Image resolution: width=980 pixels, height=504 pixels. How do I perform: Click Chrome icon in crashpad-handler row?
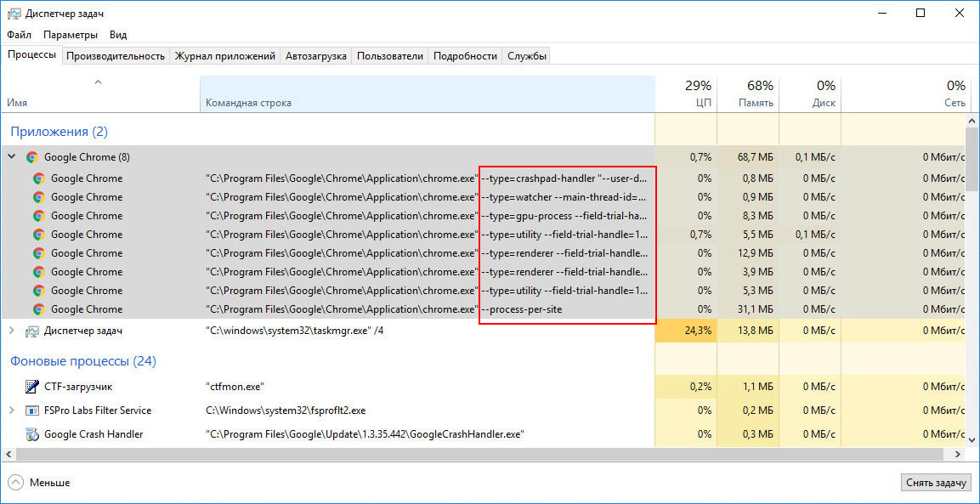coord(38,178)
